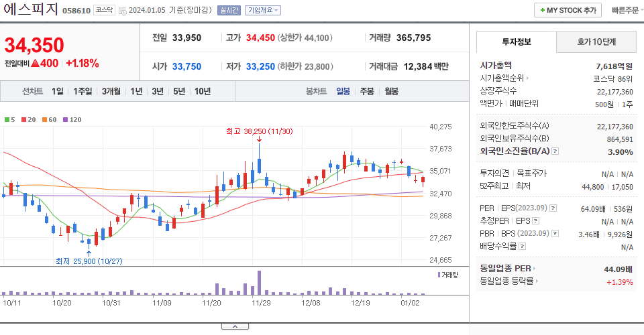644x335 pixels.
Task: Click the 실시간 real-time button
Action: (x=229, y=10)
